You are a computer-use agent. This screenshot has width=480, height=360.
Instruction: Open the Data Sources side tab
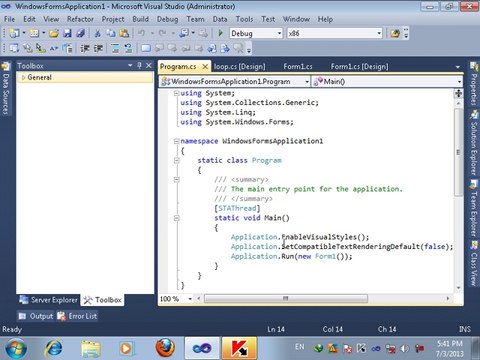pos(6,89)
